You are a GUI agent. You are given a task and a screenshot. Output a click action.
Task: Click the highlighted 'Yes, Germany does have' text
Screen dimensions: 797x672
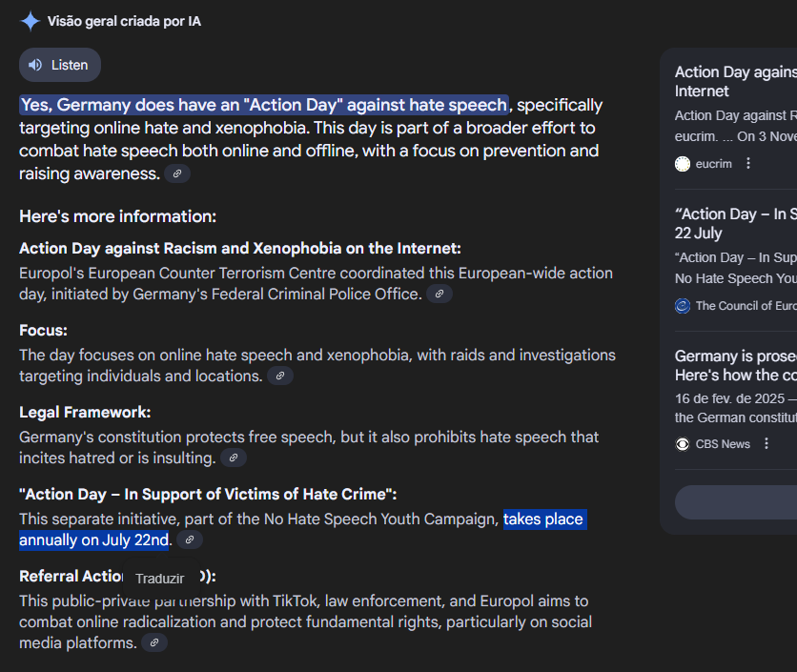[x=264, y=105]
